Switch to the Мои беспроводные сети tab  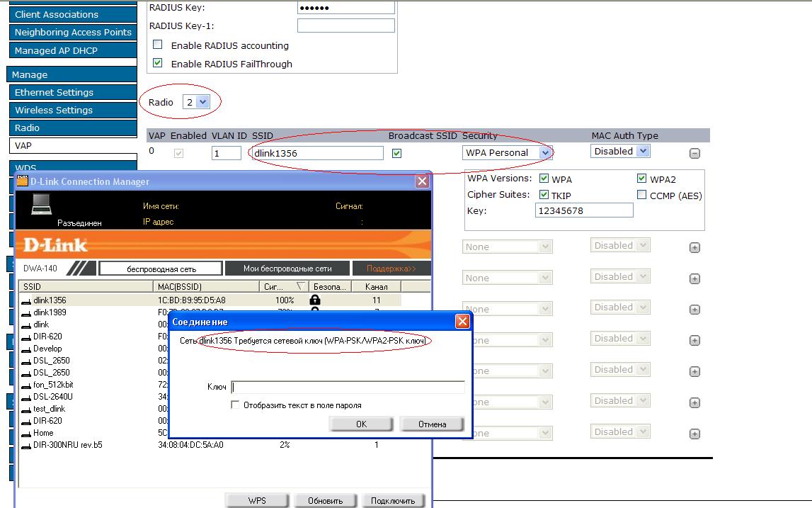tap(287, 269)
